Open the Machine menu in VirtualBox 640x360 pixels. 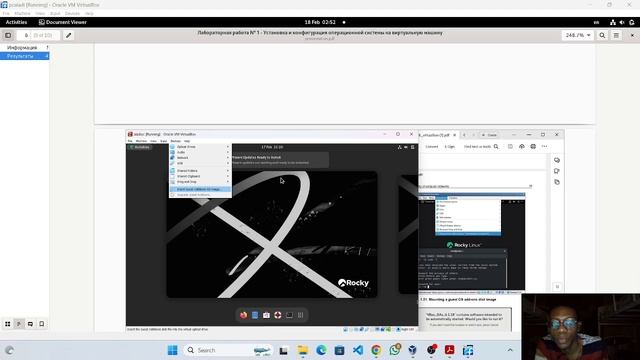tap(22, 13)
